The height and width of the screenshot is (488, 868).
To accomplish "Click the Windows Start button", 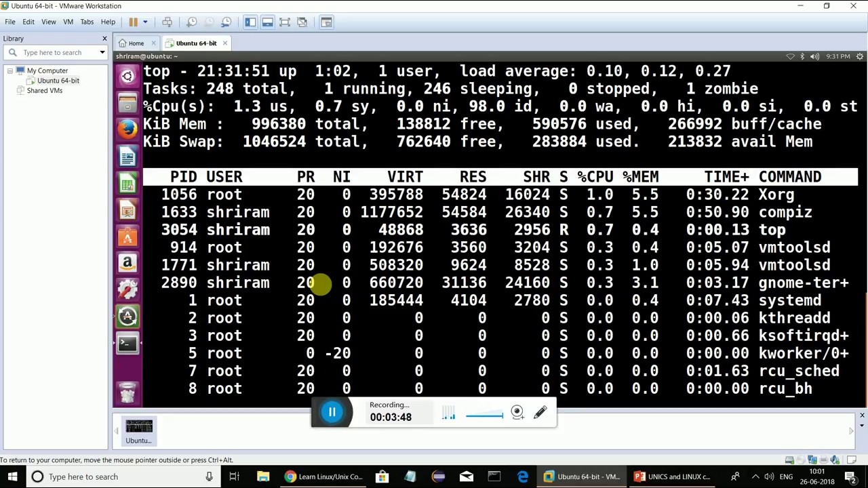I will [x=12, y=476].
